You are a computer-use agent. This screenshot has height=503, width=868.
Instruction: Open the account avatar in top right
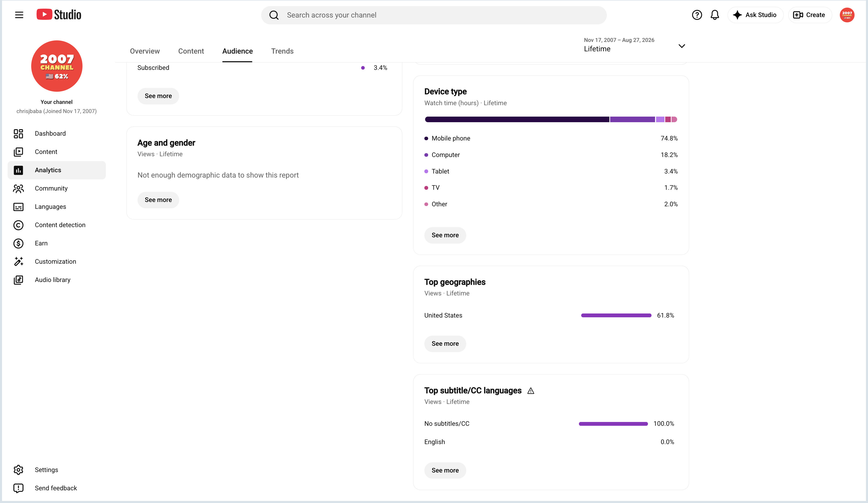click(847, 15)
